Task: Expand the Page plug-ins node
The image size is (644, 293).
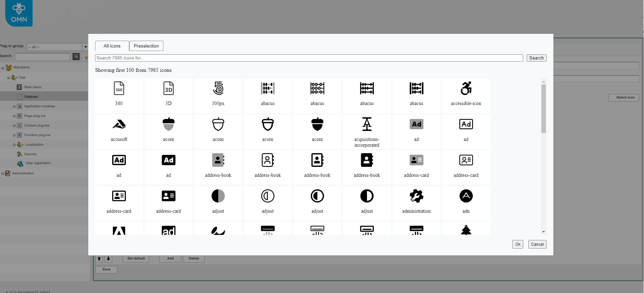Action: pos(14,116)
